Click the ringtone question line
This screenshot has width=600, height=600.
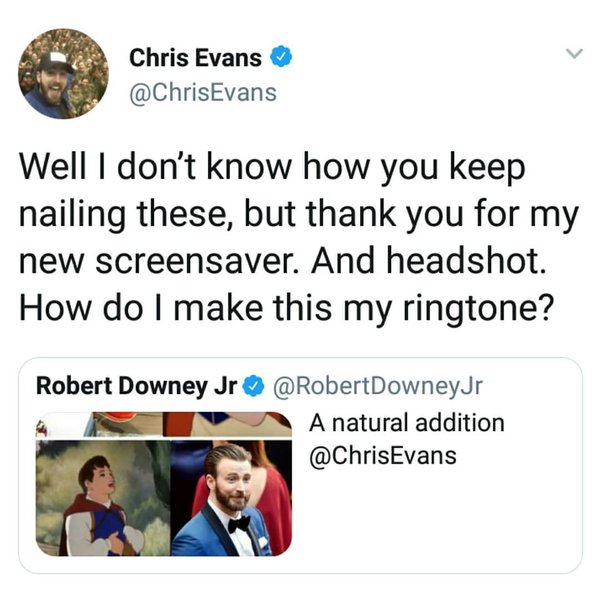pyautogui.click(x=286, y=308)
